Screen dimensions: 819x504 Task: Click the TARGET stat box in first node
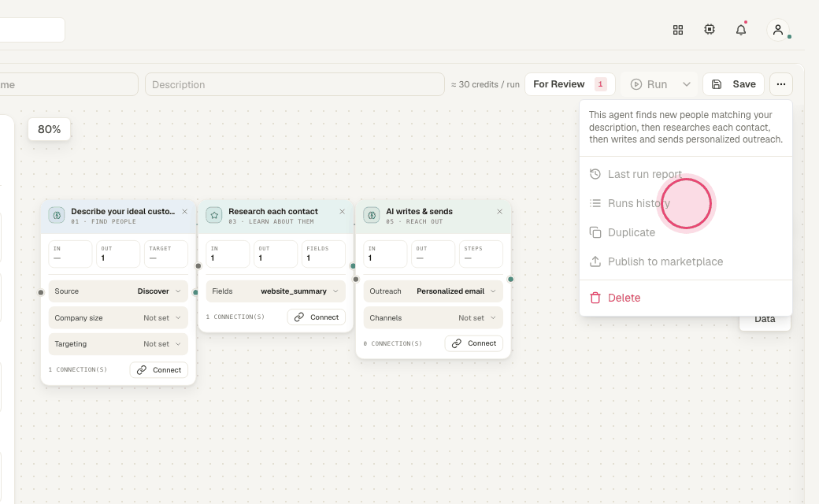166,254
